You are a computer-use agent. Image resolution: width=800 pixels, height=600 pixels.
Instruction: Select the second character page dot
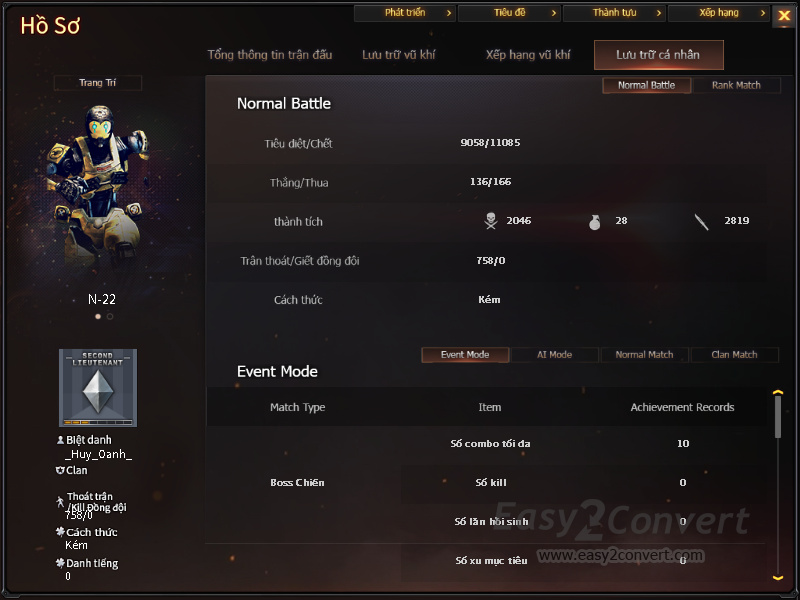110,316
